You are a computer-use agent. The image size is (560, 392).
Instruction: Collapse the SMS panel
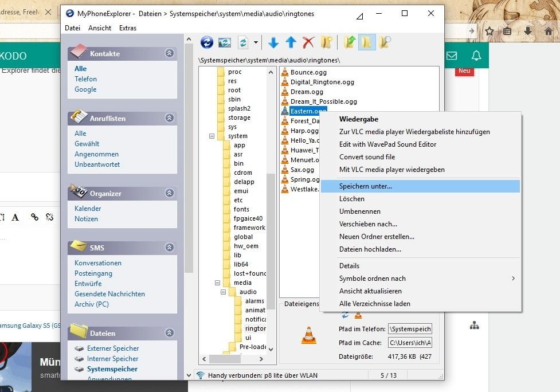[169, 247]
